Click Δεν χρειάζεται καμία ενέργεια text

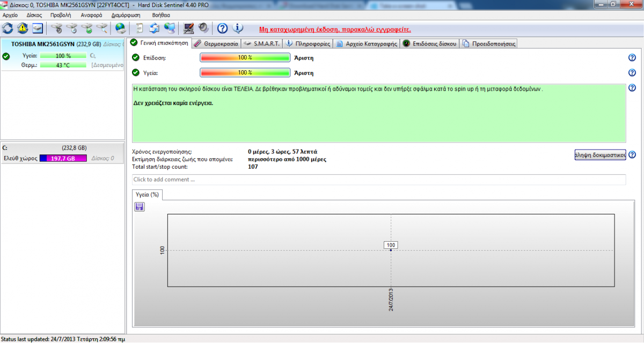(x=173, y=103)
